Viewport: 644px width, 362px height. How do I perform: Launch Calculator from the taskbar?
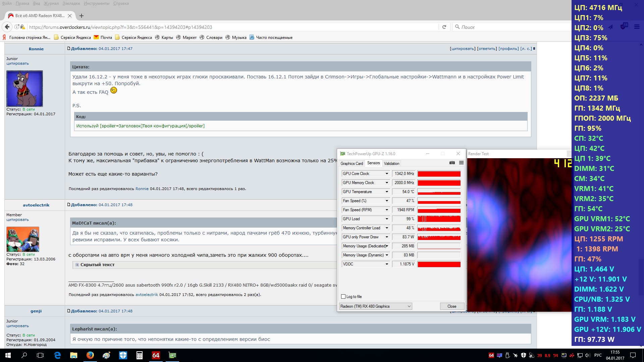(140, 355)
